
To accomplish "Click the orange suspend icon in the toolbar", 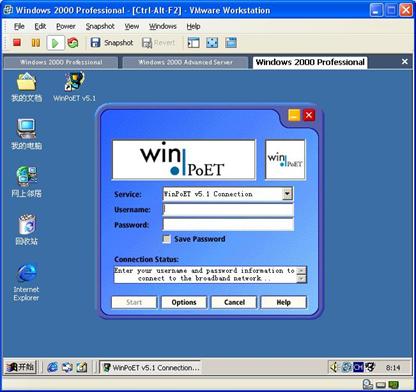I will click(x=36, y=43).
